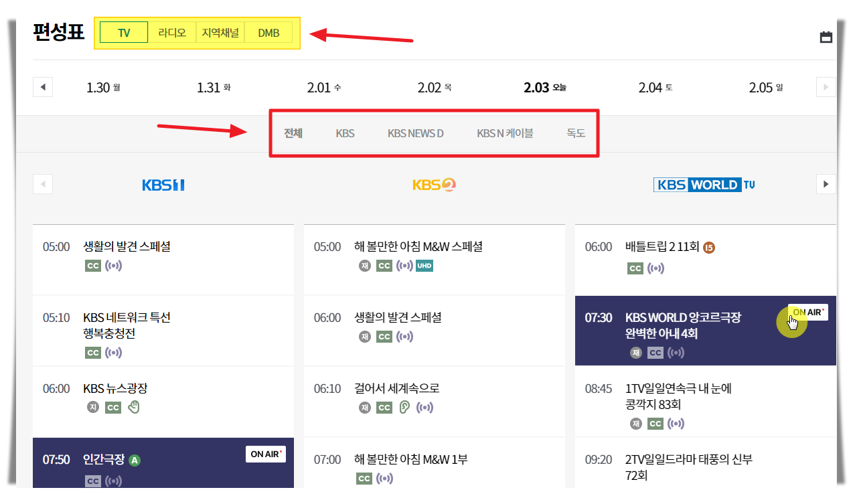Filter channels by 독도
853x504 pixels.
tap(576, 133)
